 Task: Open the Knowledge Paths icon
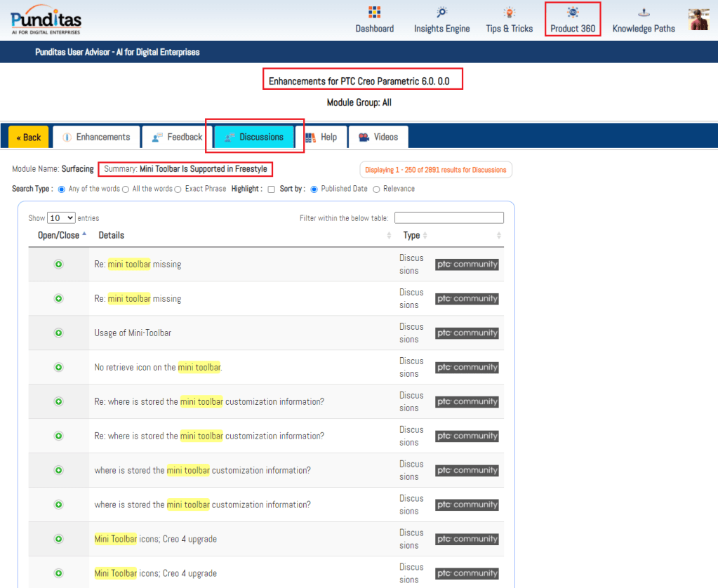click(x=643, y=13)
